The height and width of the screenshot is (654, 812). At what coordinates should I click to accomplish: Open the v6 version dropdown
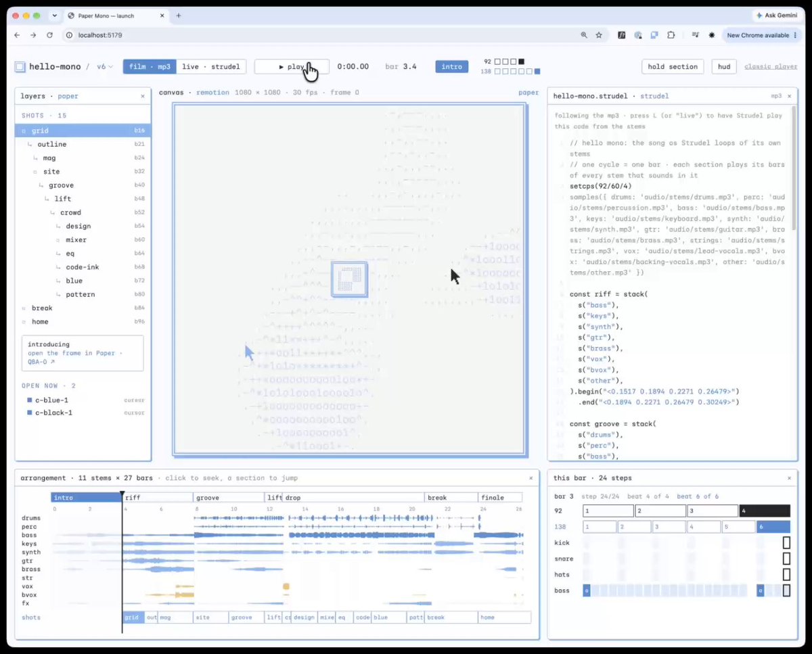point(104,67)
